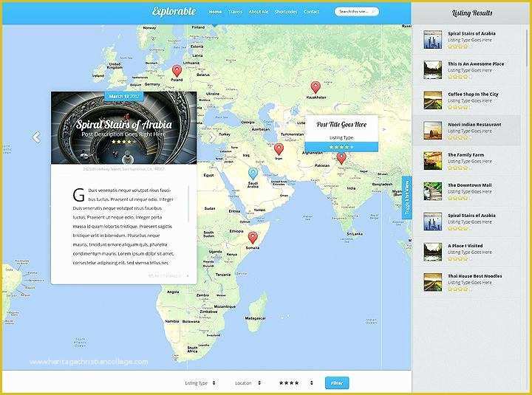Screen dimensions: 532x395
Task: Go to next slide with right arrow
Action: click(211, 137)
